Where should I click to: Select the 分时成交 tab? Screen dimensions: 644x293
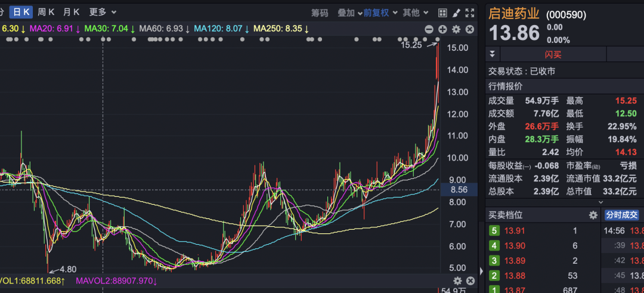pos(621,215)
